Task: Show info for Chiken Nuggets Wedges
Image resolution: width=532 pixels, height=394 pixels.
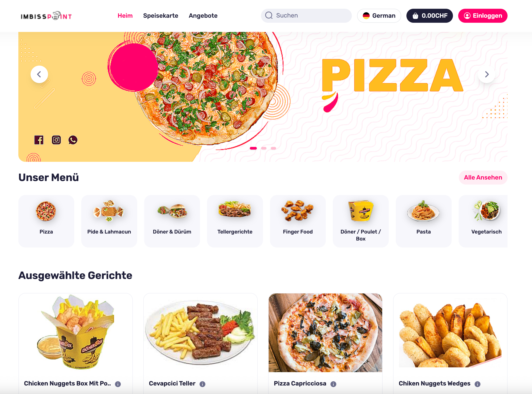Action: click(x=477, y=384)
